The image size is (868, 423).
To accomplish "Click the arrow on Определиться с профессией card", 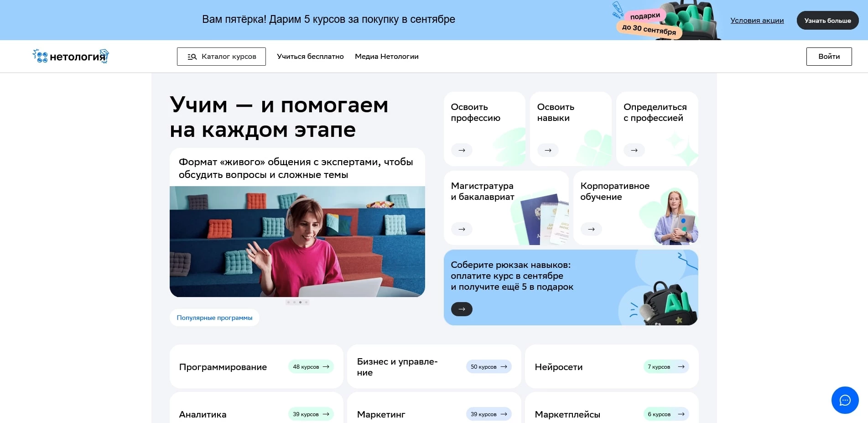I will [634, 150].
